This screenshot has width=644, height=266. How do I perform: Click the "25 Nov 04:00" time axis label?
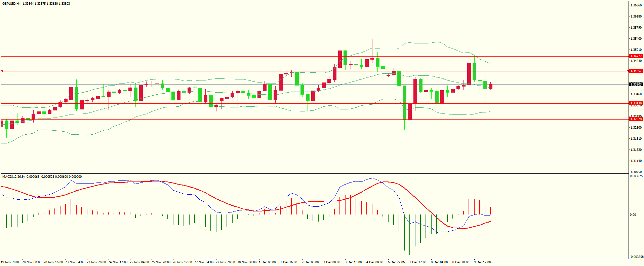tap(139, 262)
